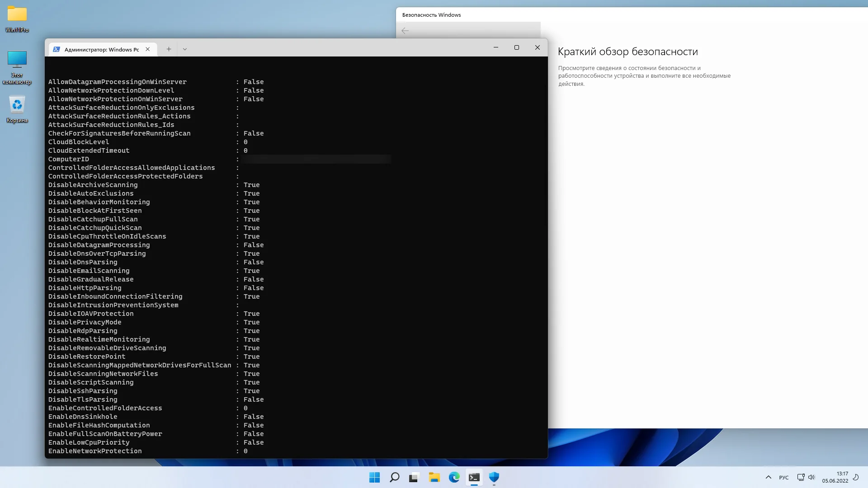The image size is (868, 488).
Task: Expand the terminal profile dropdown chevron
Action: click(184, 49)
